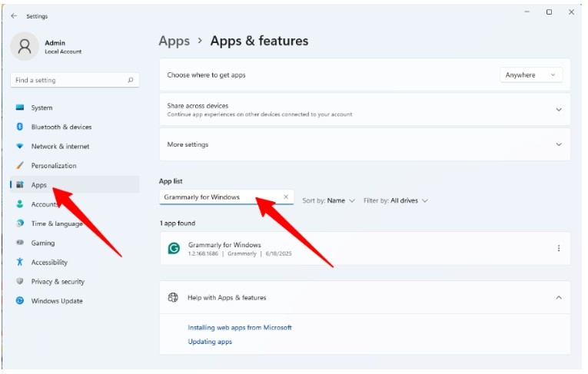Click the app list search field

(x=227, y=197)
